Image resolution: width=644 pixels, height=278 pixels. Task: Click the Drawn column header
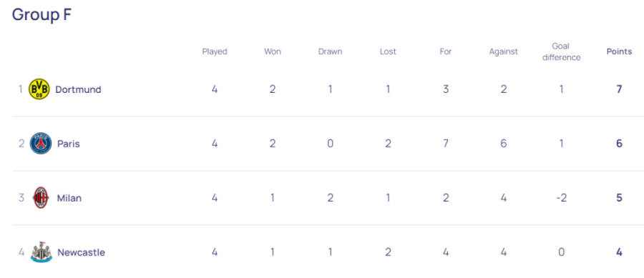(330, 51)
